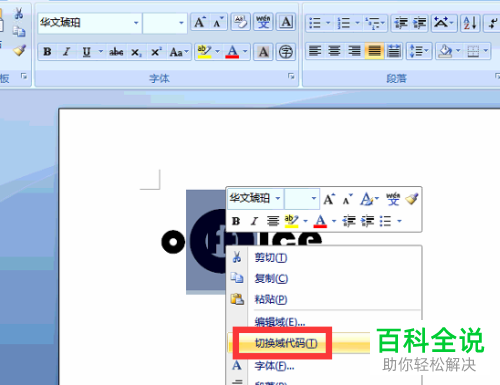This screenshot has height=385, width=500.
Task: Open ribbon font color dropdown arrow
Action: (245, 52)
